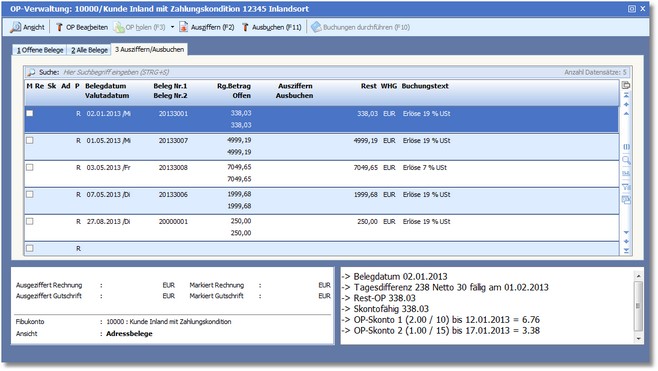Click the up arrow of info text scrollbar
This screenshot has width=658, height=371.
638,276
